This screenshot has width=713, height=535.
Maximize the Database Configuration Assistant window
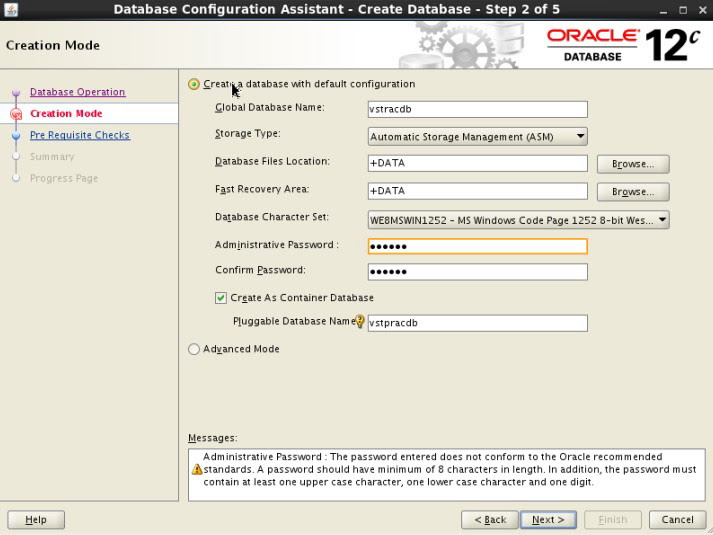tap(683, 10)
